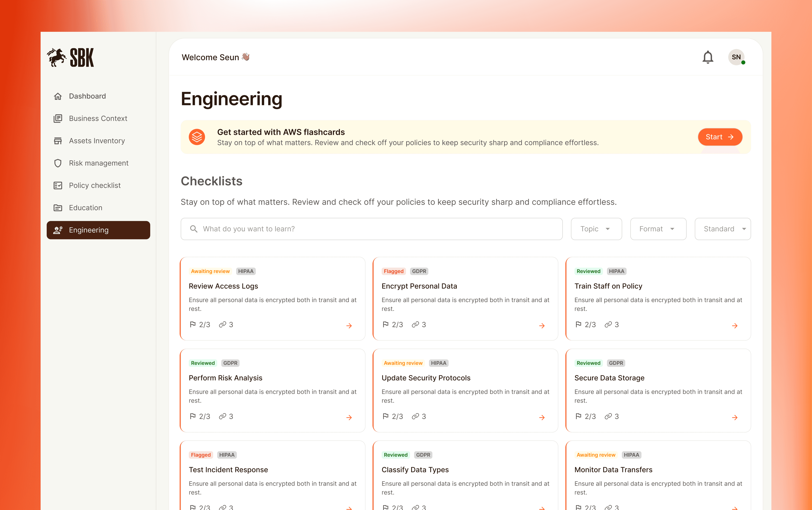Click arrow icon on Review Access Logs card
Image resolution: width=812 pixels, height=510 pixels.
349,326
